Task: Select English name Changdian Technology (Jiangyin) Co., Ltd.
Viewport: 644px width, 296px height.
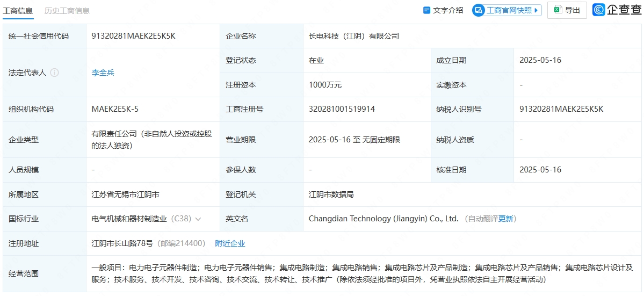Action: click(x=383, y=219)
